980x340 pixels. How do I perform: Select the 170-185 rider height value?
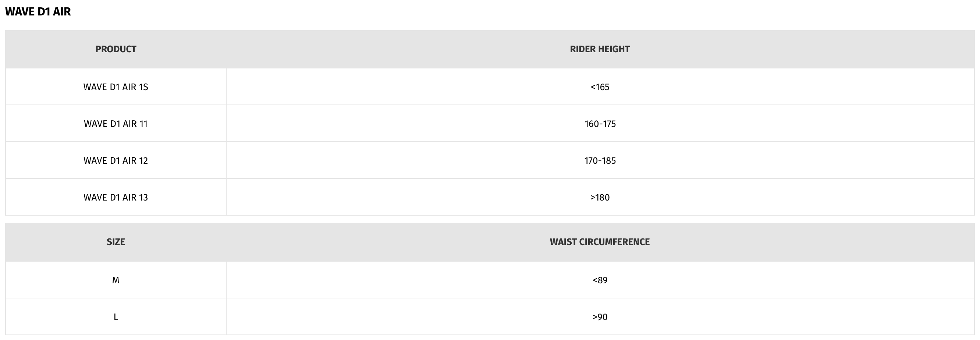pyautogui.click(x=600, y=161)
